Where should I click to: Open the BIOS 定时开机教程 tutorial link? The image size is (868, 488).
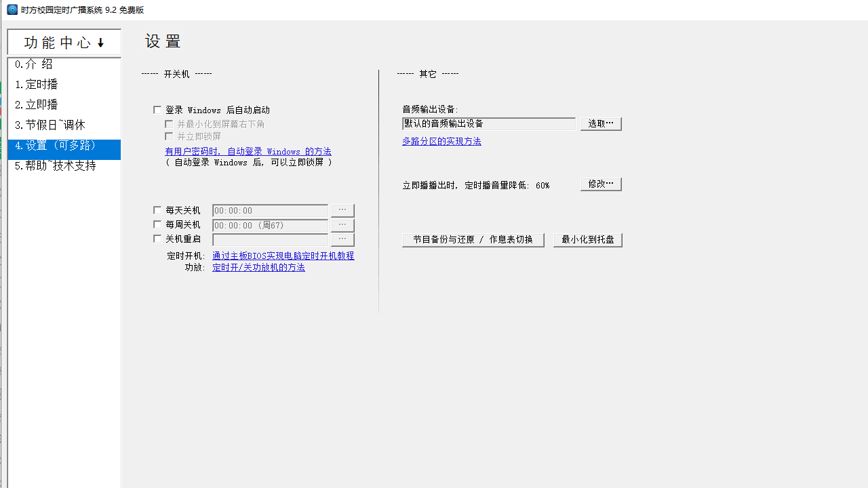(283, 256)
